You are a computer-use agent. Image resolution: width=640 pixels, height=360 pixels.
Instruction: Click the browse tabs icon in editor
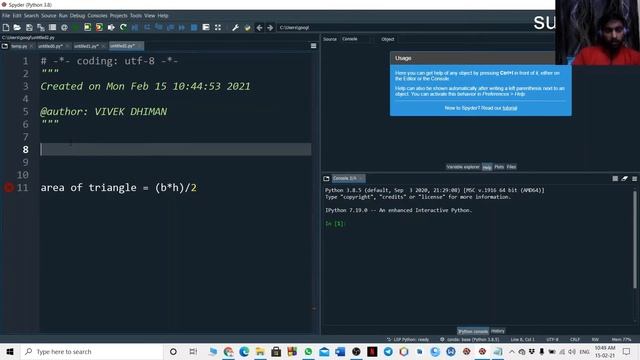coord(5,46)
